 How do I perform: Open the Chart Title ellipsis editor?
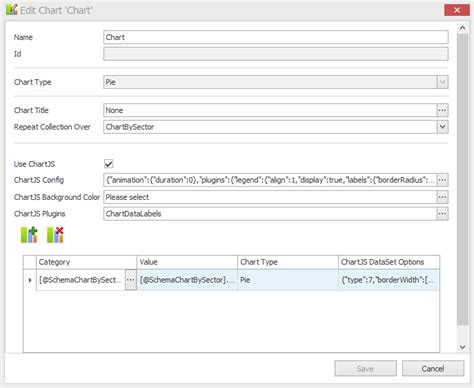[442, 110]
